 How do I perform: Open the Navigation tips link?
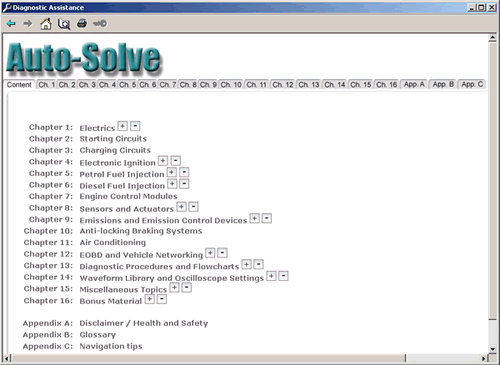[111, 346]
